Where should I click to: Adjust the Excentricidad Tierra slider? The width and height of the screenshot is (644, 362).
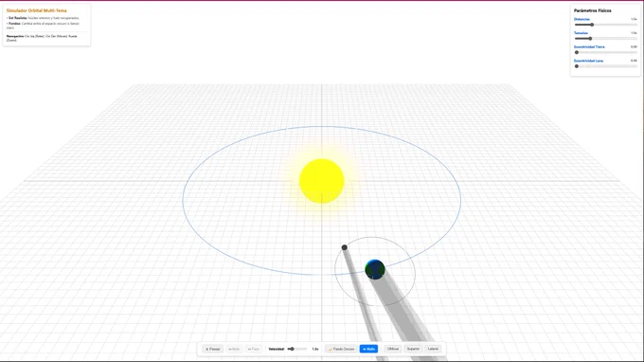tap(606, 53)
